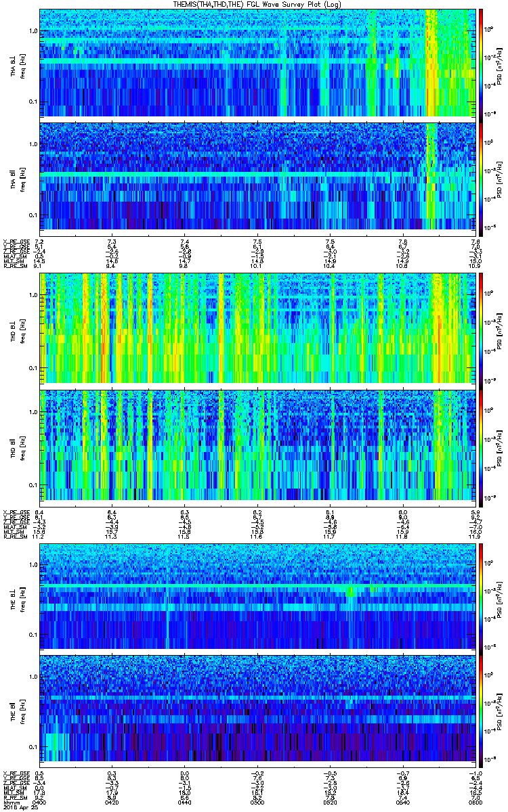Viewport: 508px width, 812px height.
Task: Click the '0520' time tick label
Action: click(x=330, y=801)
